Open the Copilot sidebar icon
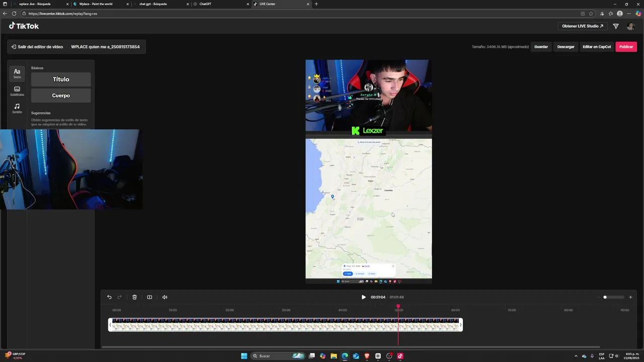 coord(638,14)
